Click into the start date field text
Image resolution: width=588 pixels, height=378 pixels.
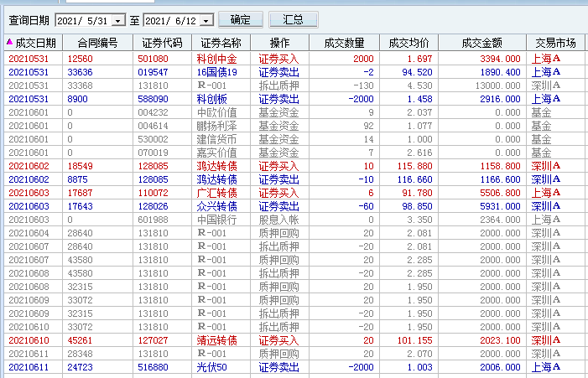pos(81,20)
